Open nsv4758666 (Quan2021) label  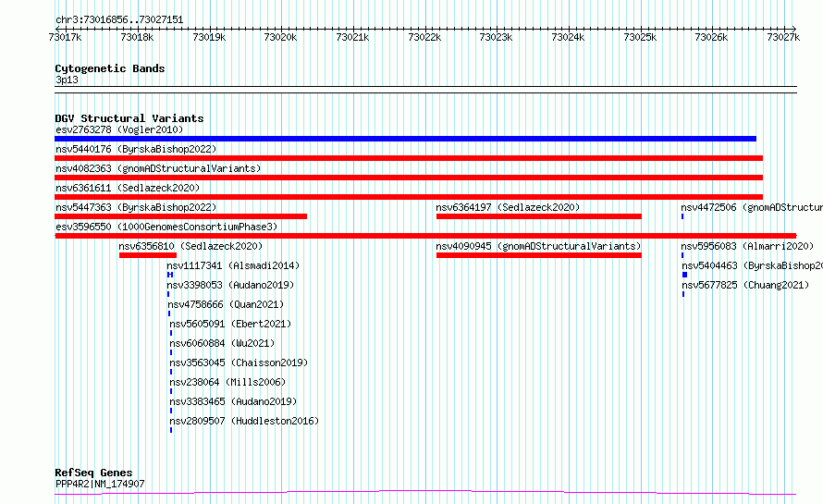pyautogui.click(x=226, y=304)
